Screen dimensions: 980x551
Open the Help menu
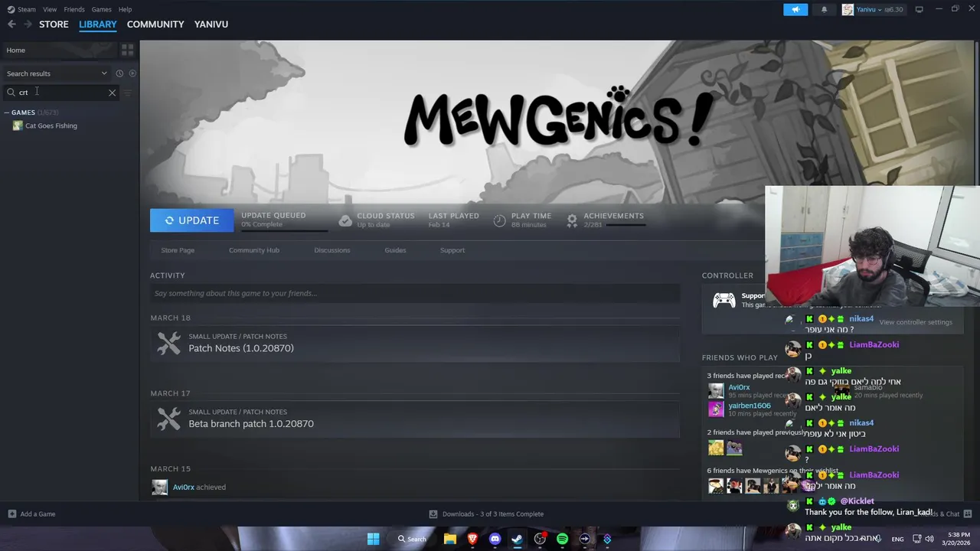pos(125,9)
